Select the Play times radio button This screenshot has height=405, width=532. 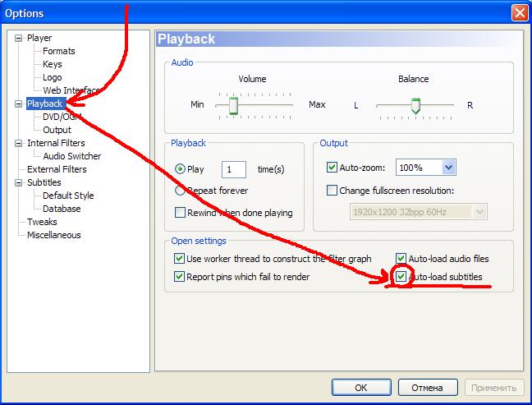(x=180, y=169)
